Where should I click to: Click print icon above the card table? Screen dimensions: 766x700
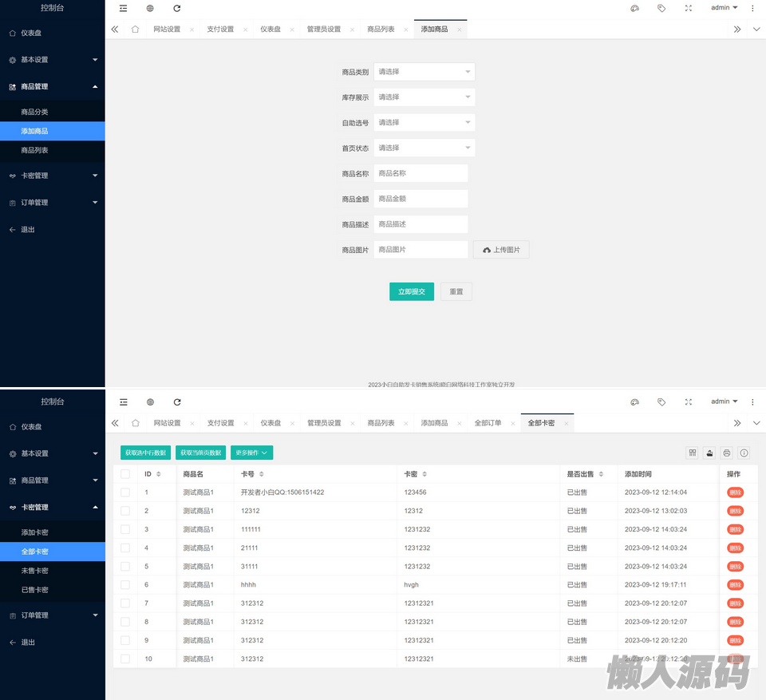[x=727, y=453]
